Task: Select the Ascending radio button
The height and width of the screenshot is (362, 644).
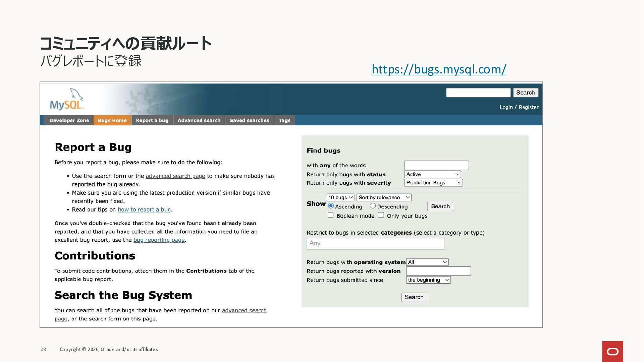Action: click(x=331, y=206)
